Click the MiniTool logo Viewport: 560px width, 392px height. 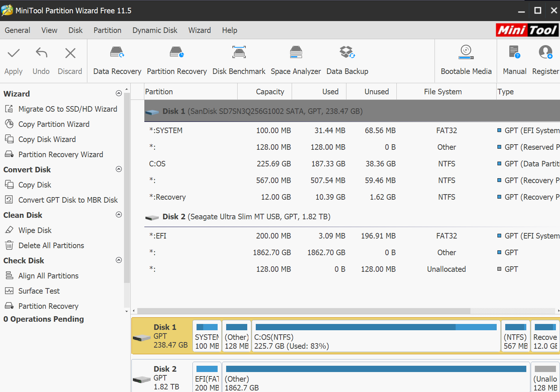527,30
